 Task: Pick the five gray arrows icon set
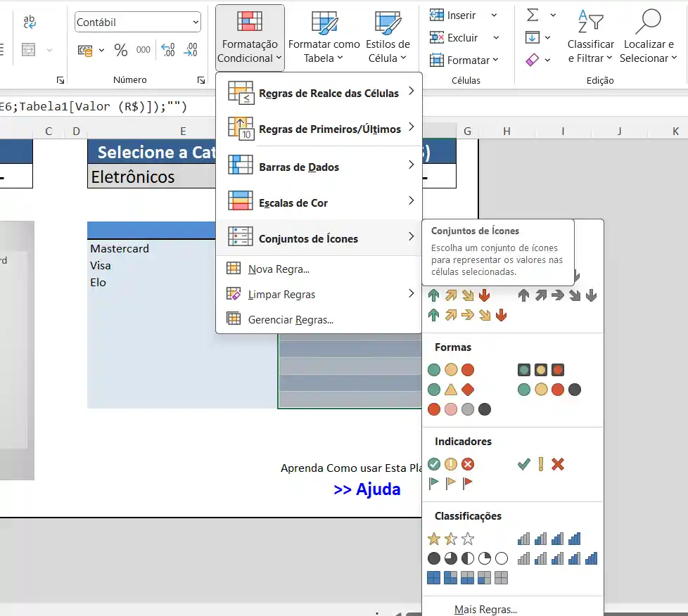coord(557,296)
